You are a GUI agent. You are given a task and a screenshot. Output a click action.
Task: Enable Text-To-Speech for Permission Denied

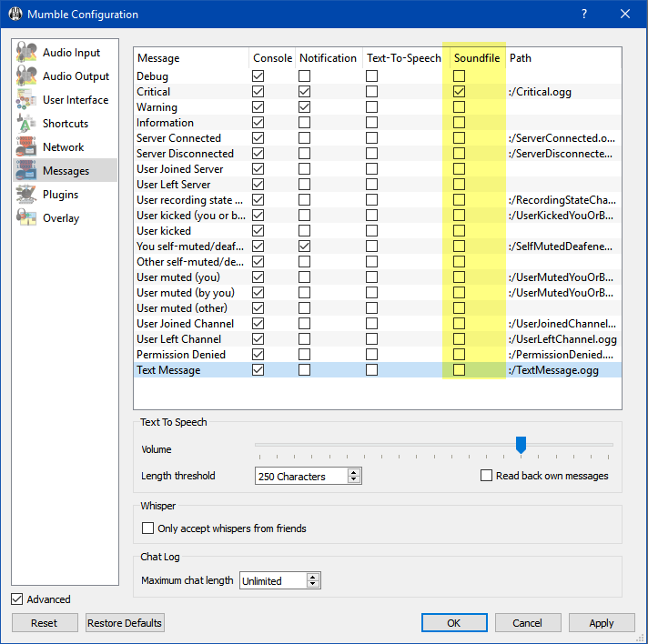point(371,355)
